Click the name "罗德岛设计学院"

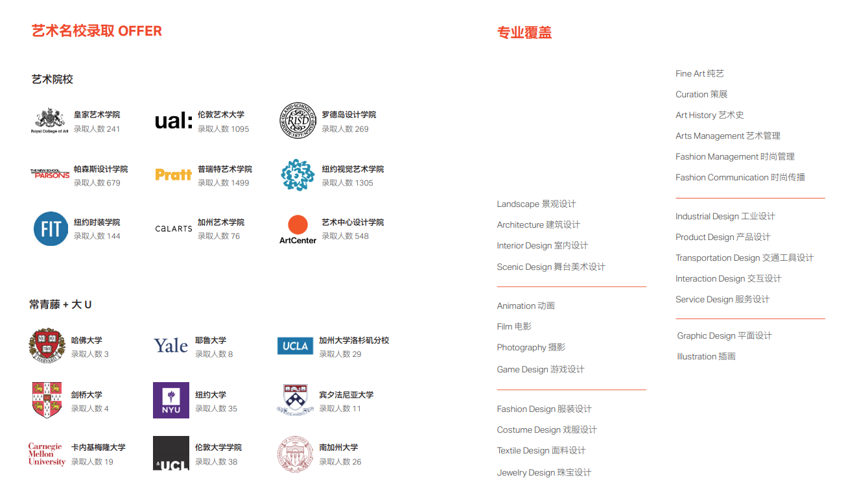[349, 115]
